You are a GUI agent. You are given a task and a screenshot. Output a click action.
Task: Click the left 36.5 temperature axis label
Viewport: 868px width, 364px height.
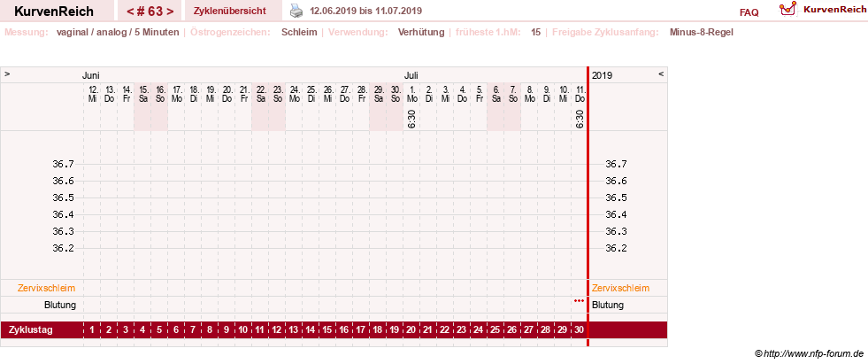point(63,197)
